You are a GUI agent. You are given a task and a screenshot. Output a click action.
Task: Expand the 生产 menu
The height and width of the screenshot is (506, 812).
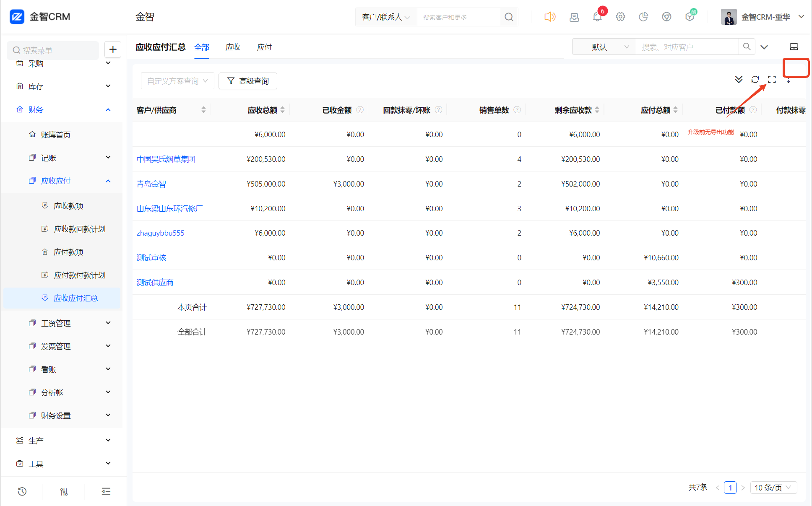(x=63, y=441)
